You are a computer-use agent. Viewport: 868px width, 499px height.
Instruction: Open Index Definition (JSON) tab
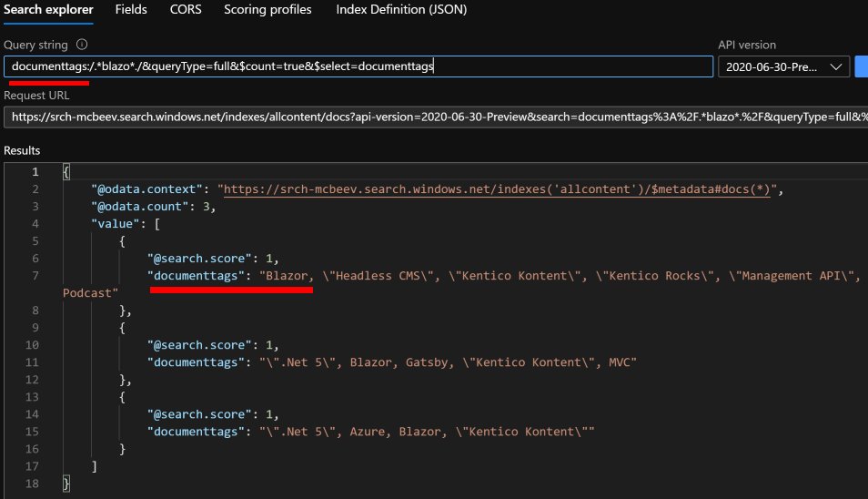[401, 9]
